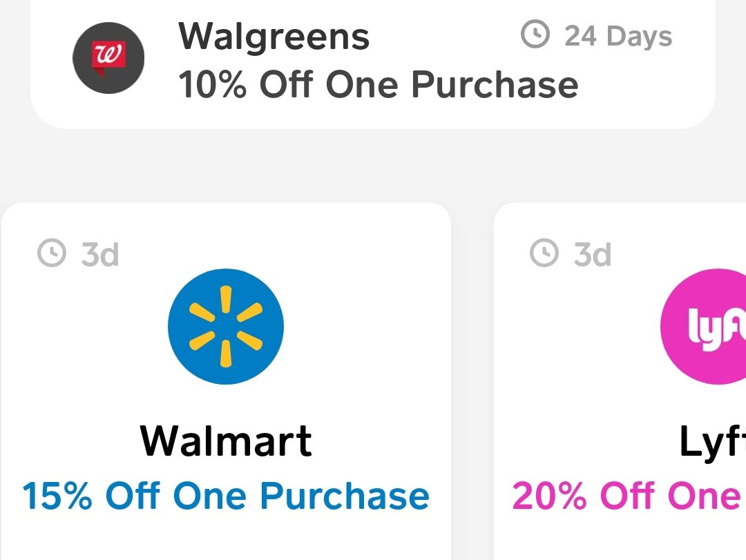Tap the pink Lyft logo
The image size is (746, 560).
(x=703, y=327)
